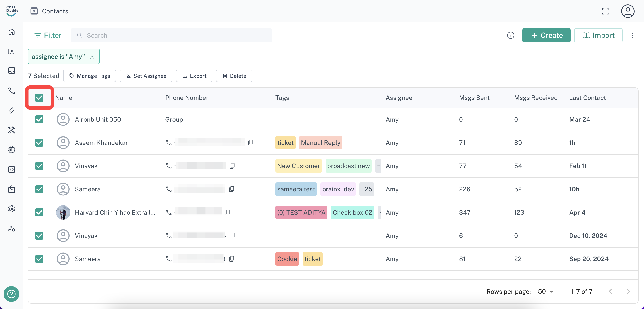Open the Filter menu
The image size is (644, 309).
pyautogui.click(x=48, y=36)
